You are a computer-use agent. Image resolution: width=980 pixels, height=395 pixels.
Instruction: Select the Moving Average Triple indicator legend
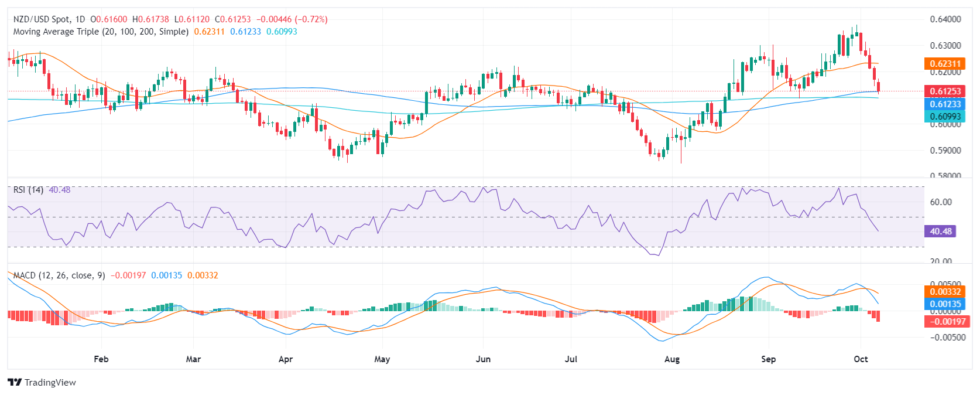click(101, 32)
